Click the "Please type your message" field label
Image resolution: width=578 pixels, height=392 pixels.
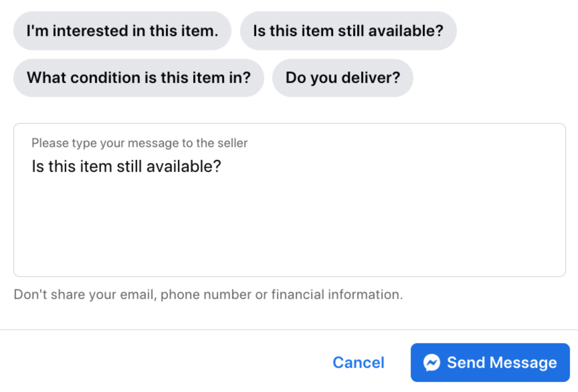pos(139,143)
